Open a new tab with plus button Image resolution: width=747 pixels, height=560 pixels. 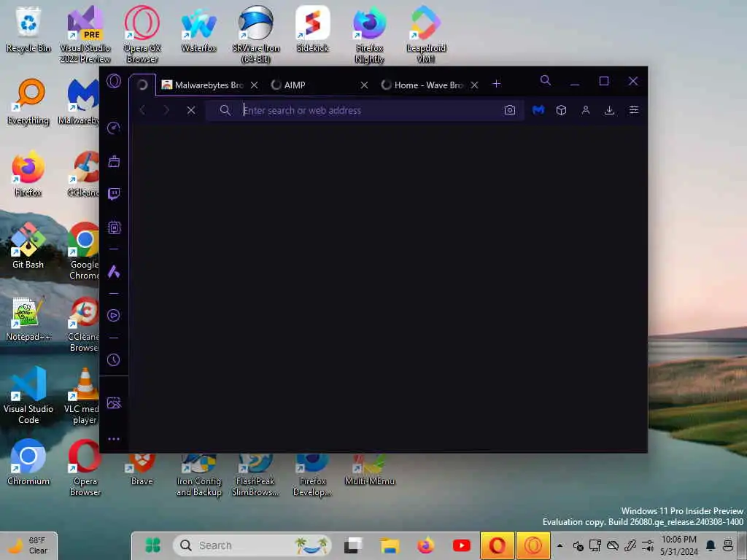click(x=496, y=84)
